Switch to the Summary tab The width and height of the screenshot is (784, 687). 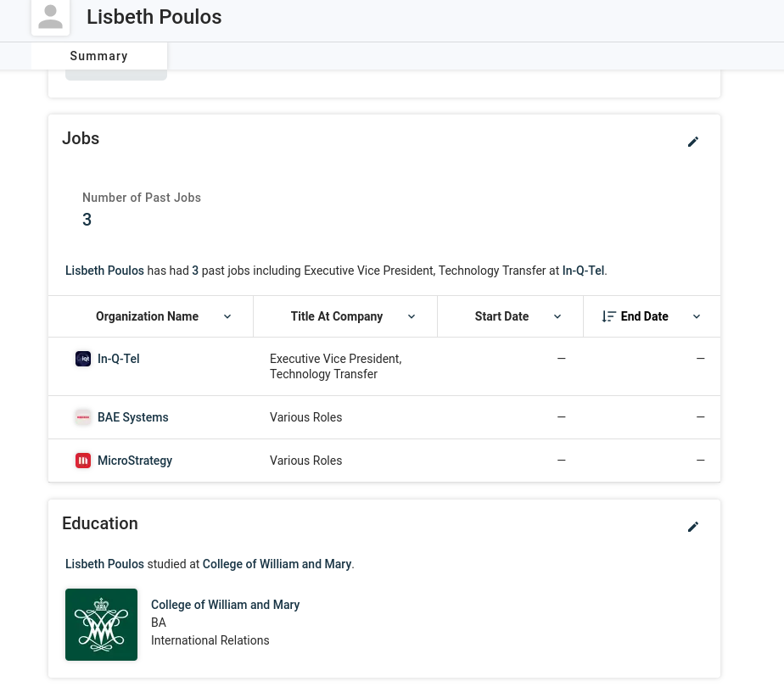pos(99,56)
